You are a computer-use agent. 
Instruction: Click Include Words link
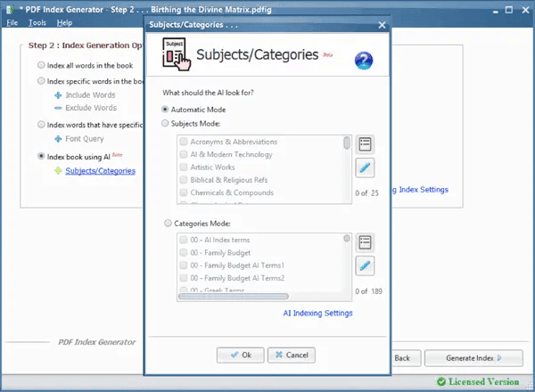click(90, 95)
